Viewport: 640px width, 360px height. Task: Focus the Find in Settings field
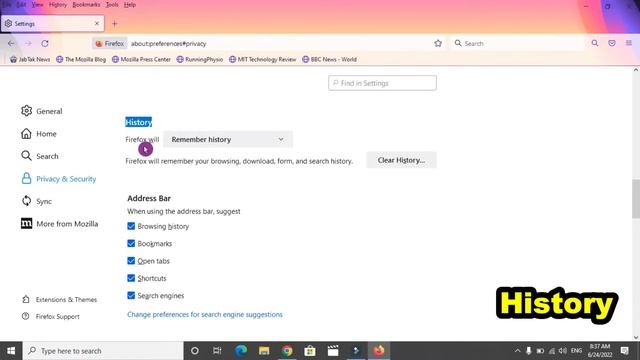pos(382,83)
